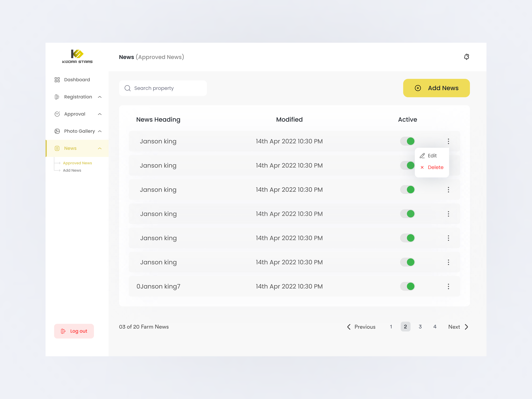Image resolution: width=532 pixels, height=399 pixels.
Task: Collapse the News section chevron
Action: (100, 148)
